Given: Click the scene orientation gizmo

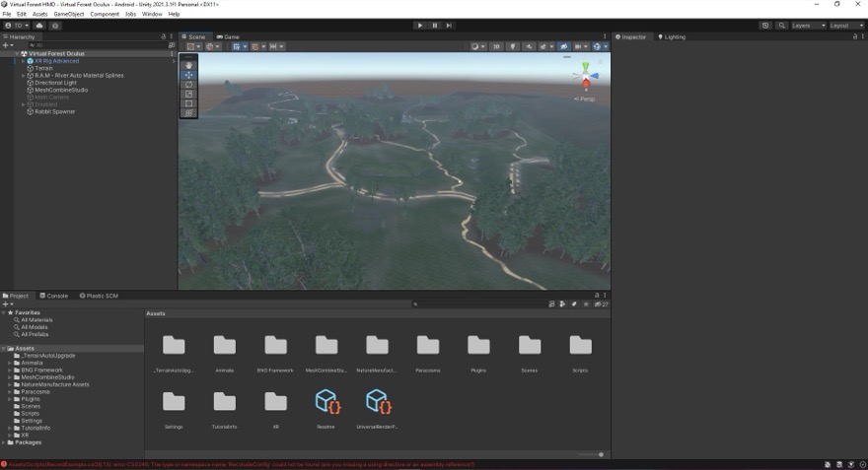Looking at the screenshot, I should [x=586, y=75].
